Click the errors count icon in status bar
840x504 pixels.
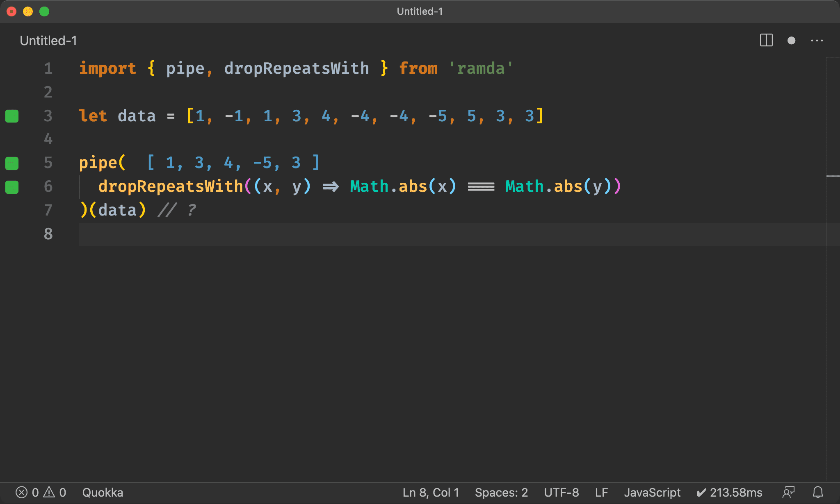click(x=22, y=492)
